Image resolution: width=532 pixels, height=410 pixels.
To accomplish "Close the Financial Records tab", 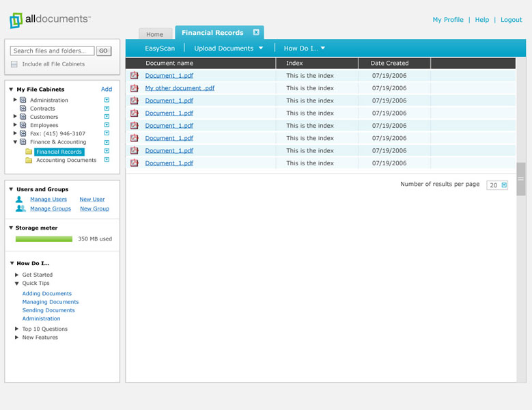I will pyautogui.click(x=256, y=32).
